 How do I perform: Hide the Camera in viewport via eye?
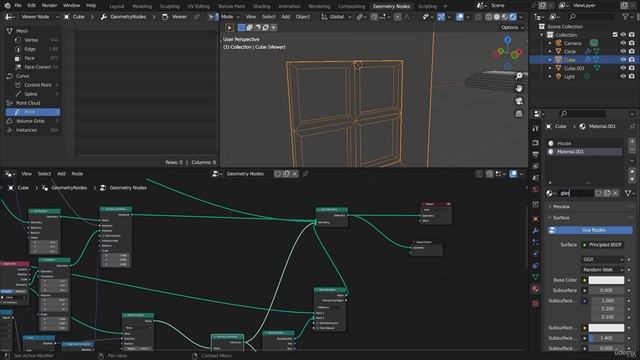tap(623, 43)
